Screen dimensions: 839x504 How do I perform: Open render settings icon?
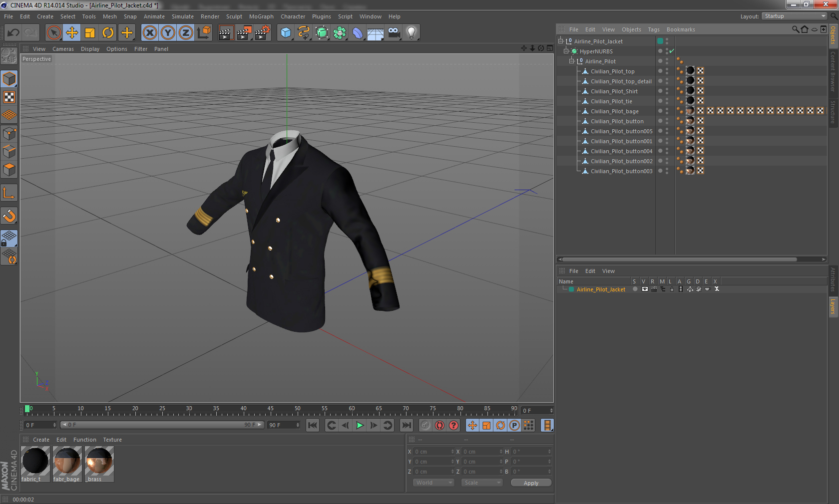tap(263, 33)
